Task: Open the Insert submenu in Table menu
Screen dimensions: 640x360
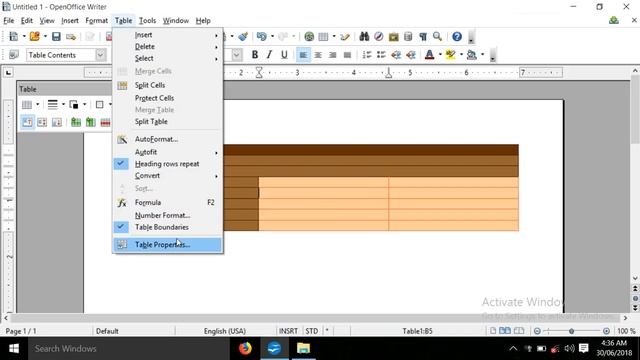Action: pyautogui.click(x=168, y=35)
